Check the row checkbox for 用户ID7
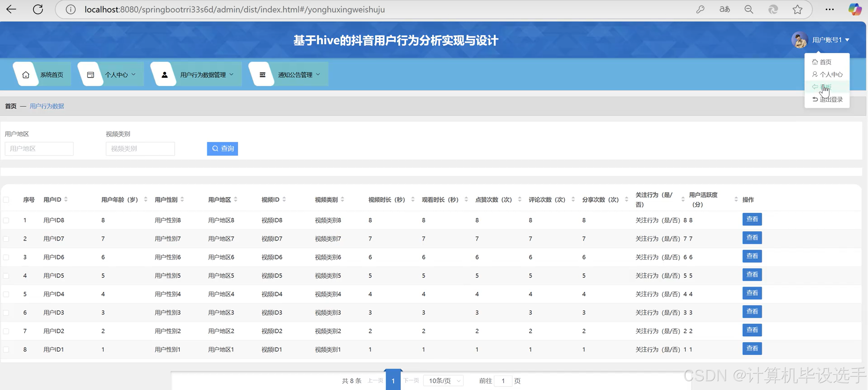Image resolution: width=868 pixels, height=390 pixels. (6, 239)
